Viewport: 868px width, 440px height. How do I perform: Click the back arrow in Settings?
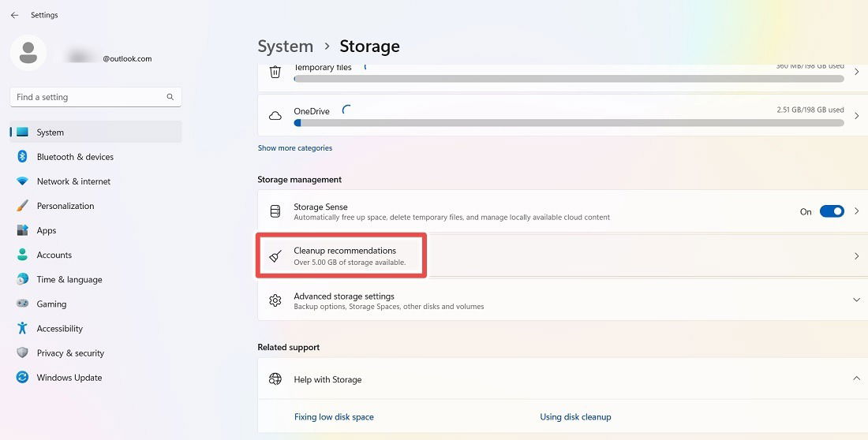(x=14, y=16)
